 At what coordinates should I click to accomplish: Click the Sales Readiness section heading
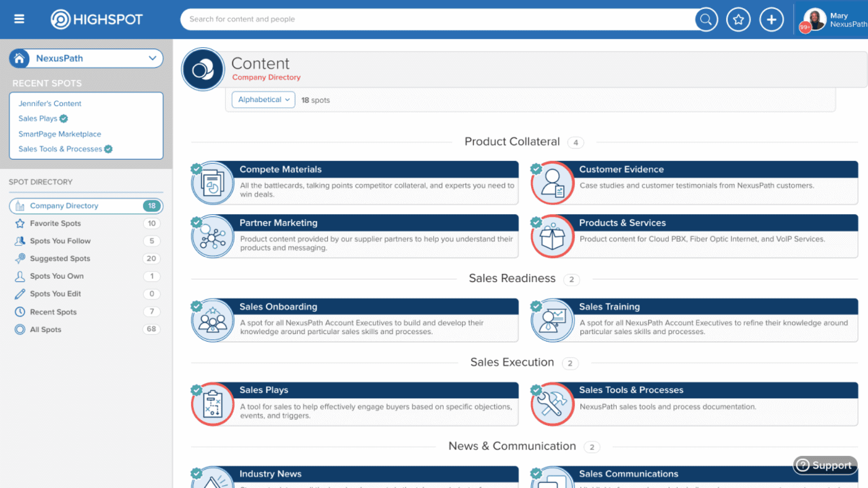point(512,278)
